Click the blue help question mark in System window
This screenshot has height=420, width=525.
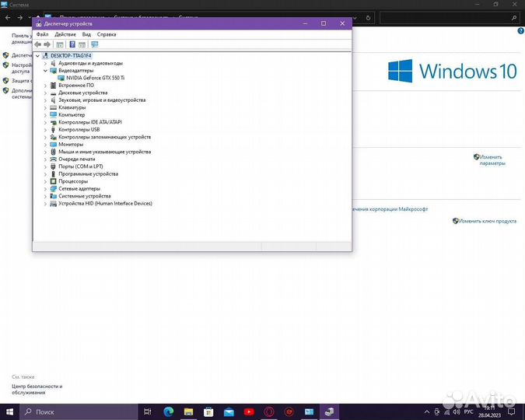tap(520, 31)
